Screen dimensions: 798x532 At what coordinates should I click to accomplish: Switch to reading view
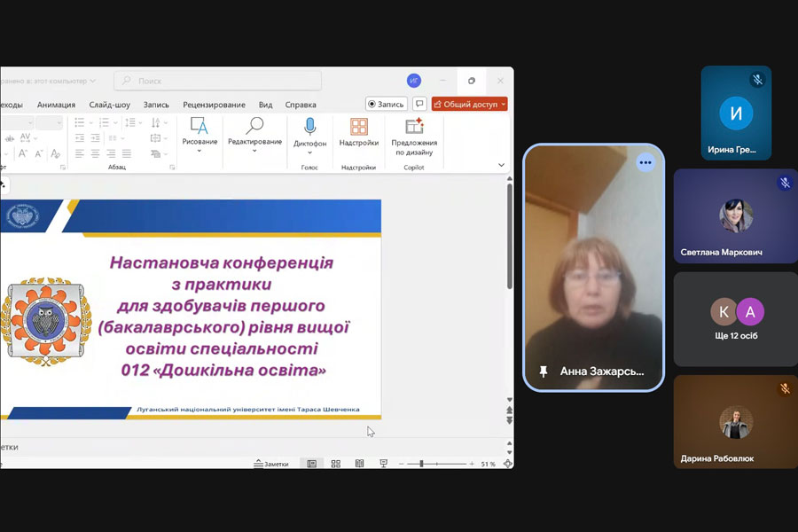point(359,463)
